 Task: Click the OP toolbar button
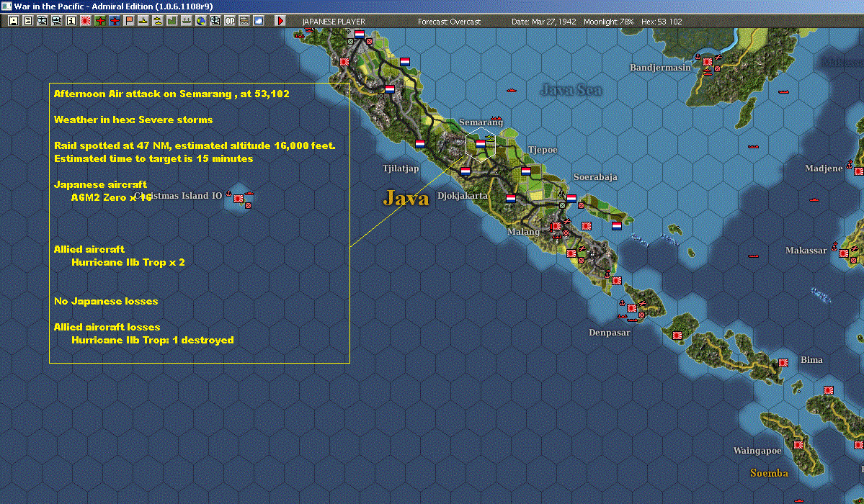pos(230,21)
